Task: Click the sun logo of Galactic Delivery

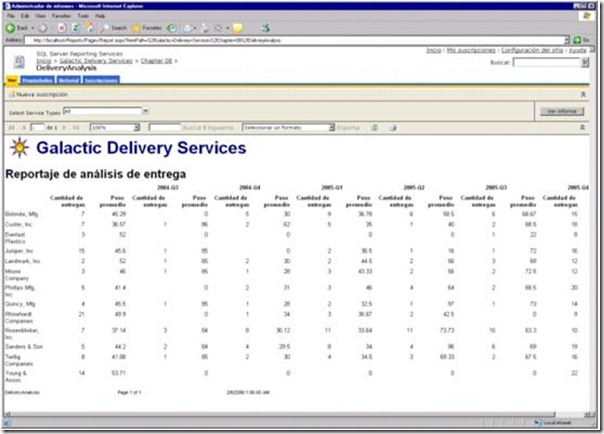Action: pos(19,147)
